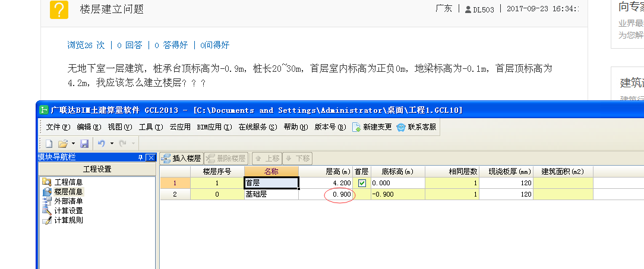The height and width of the screenshot is (269, 644).
Task: Pin the 模块导航栏 panel with pushpin icon
Action: pos(140,157)
